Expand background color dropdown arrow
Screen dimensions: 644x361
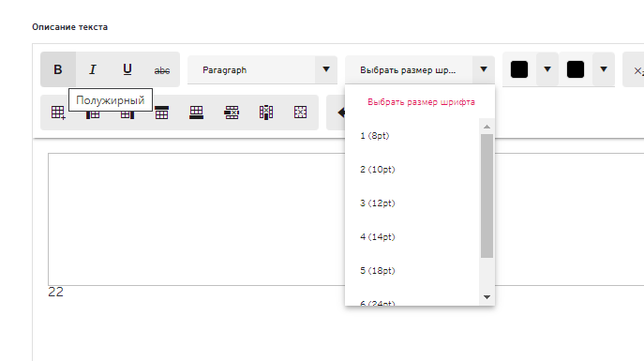pyautogui.click(x=604, y=69)
